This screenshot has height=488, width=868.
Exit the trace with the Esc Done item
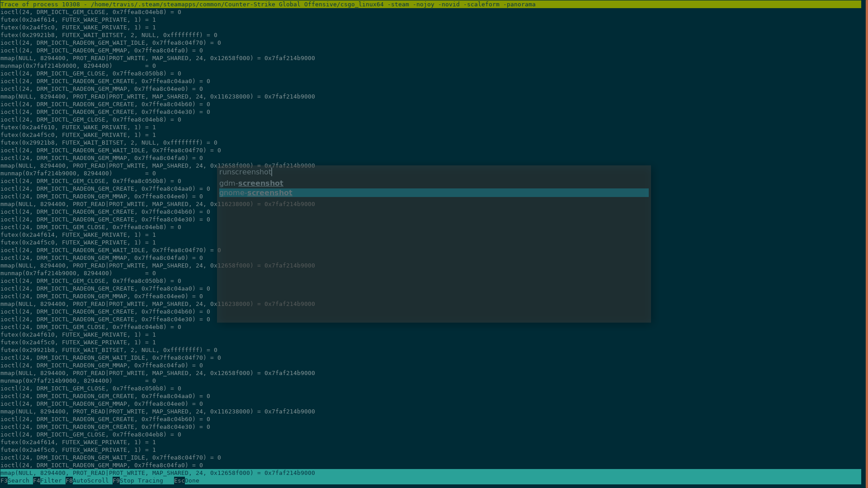(187, 480)
